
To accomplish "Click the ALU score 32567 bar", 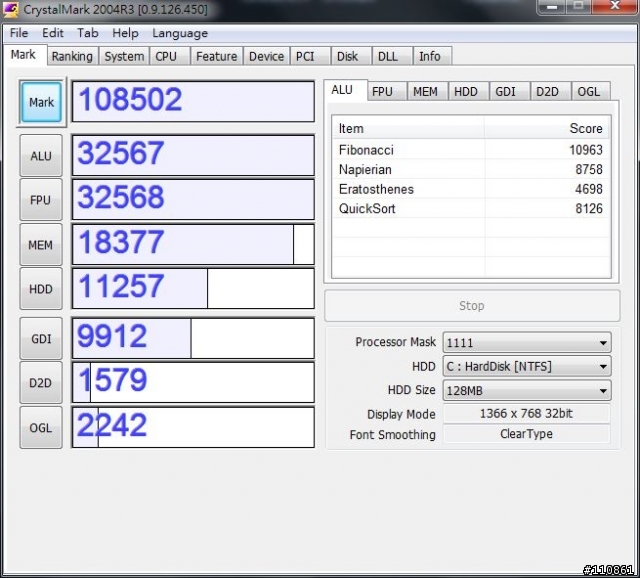I will coord(193,155).
